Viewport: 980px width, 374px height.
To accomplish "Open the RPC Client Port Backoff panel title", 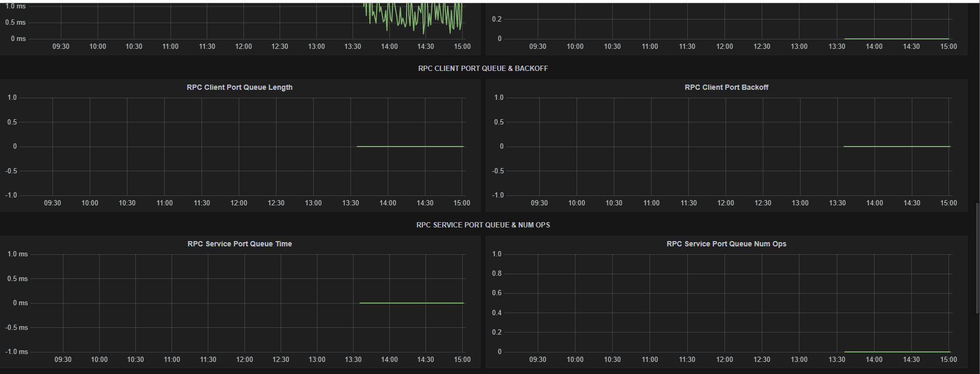I will click(x=726, y=87).
